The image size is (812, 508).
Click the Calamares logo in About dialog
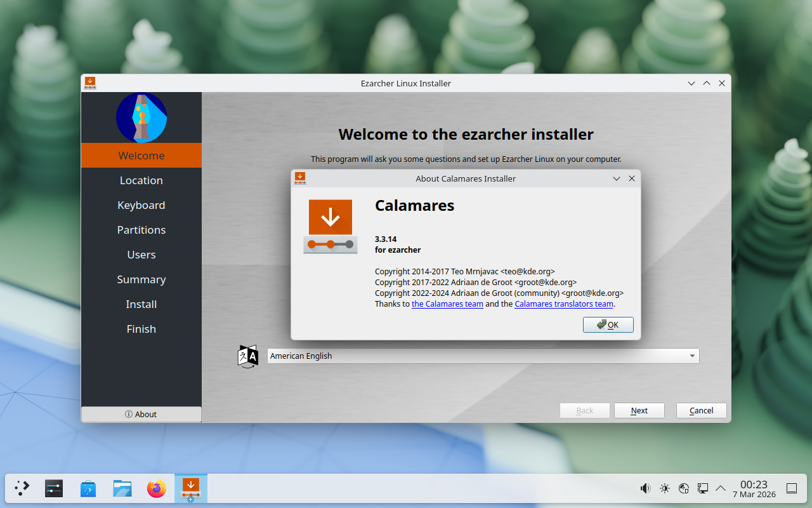point(330,227)
